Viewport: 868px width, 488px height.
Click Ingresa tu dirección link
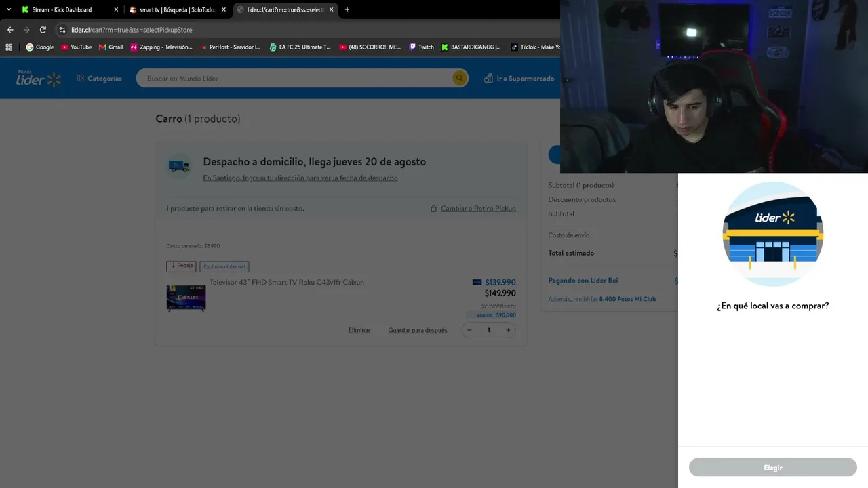[300, 178]
